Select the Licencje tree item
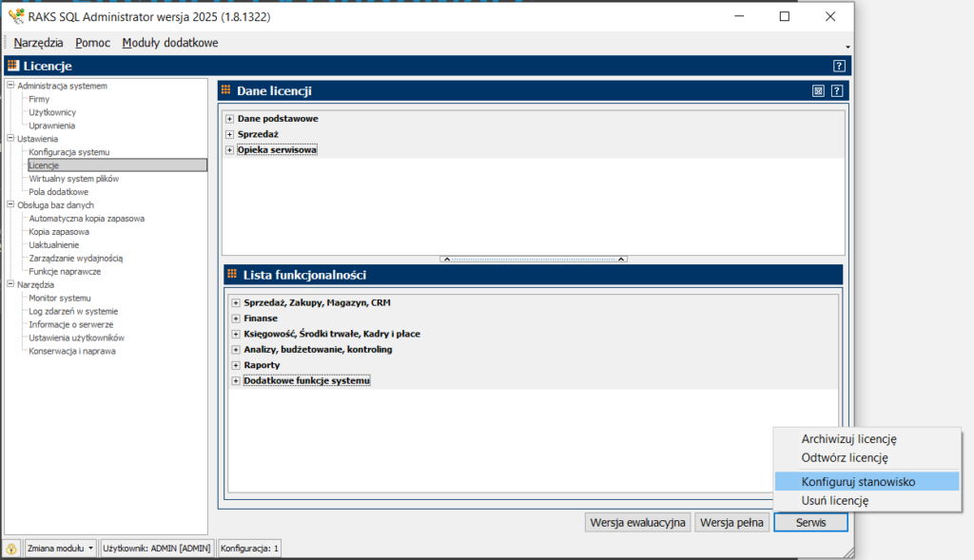The image size is (974, 560). click(x=117, y=165)
